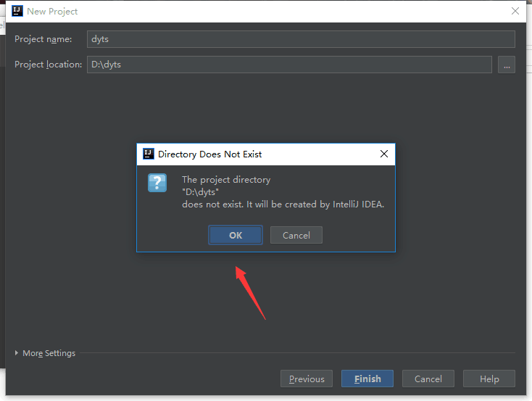The image size is (532, 401).
Task: Click the "D:\dyts" path in dialog message
Action: [201, 192]
